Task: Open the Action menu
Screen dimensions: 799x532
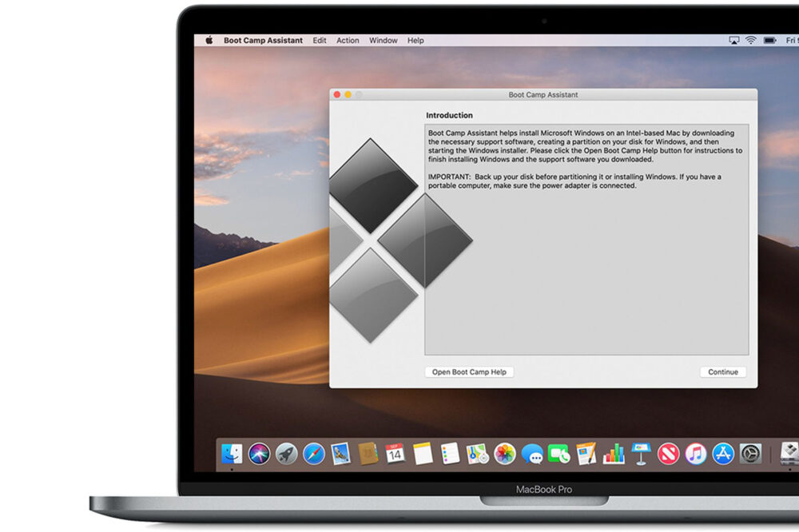Action: tap(348, 40)
